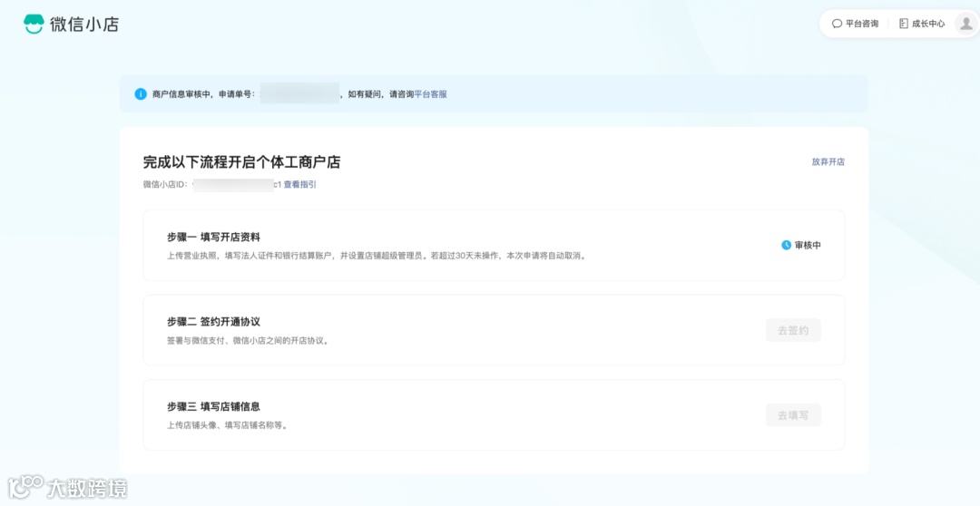Select the 步骤一 填写开店资料 heading

213,237
